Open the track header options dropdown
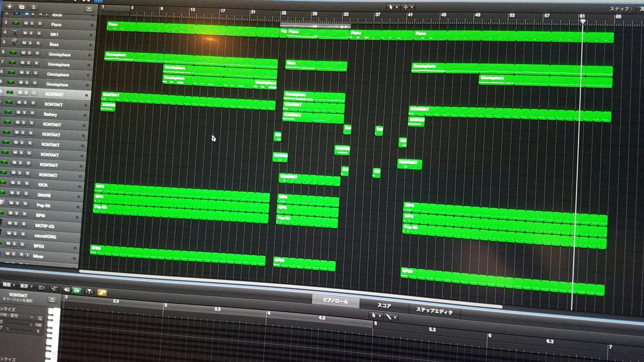 (89, 9)
